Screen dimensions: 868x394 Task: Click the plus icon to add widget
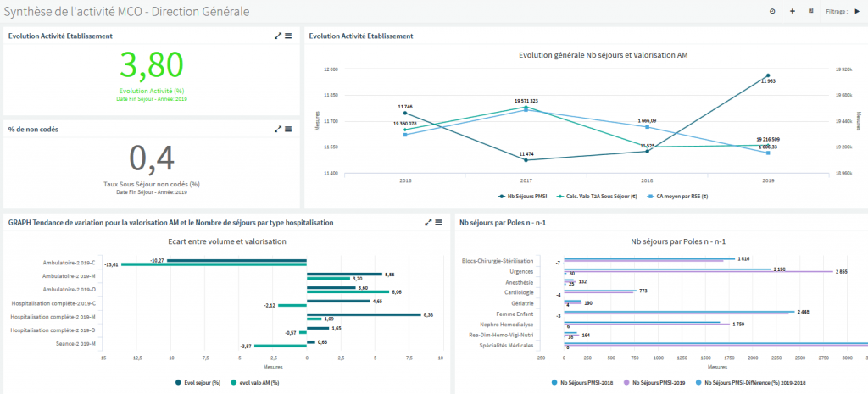tap(792, 11)
